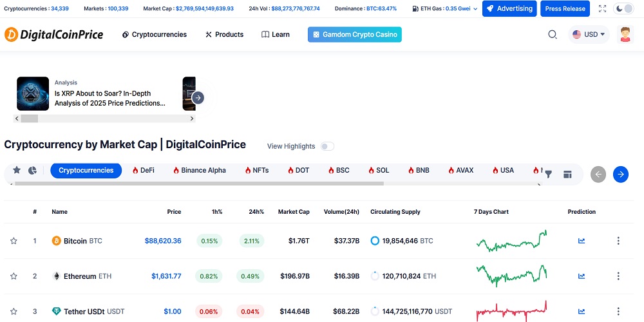The width and height of the screenshot is (644, 322).
Task: Open the USD currency dropdown
Action: tap(589, 35)
